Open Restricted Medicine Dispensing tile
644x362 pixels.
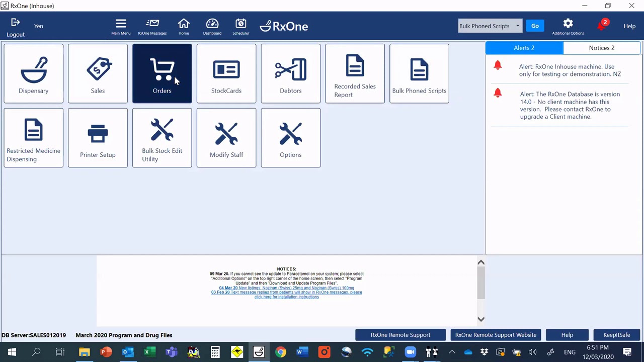[x=34, y=138]
